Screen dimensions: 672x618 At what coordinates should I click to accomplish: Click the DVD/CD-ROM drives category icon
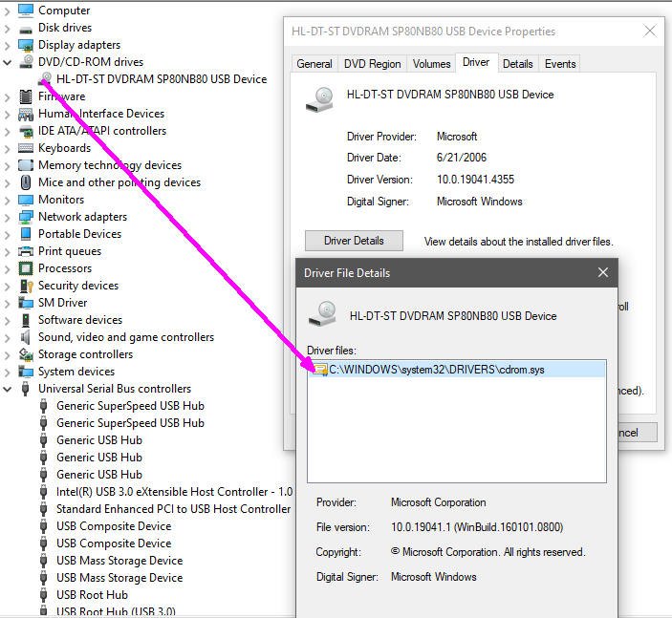pyautogui.click(x=26, y=62)
